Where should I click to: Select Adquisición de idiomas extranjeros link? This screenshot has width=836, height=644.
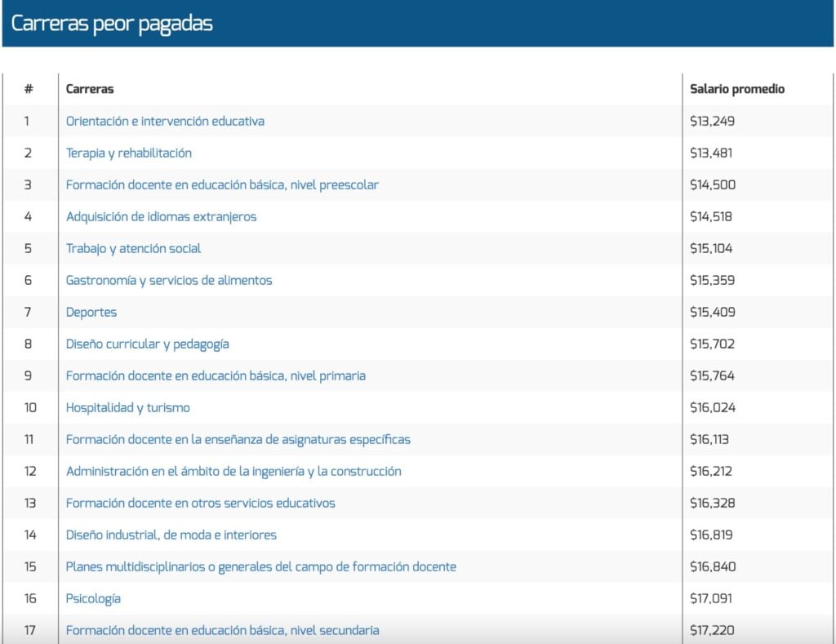[x=161, y=216]
